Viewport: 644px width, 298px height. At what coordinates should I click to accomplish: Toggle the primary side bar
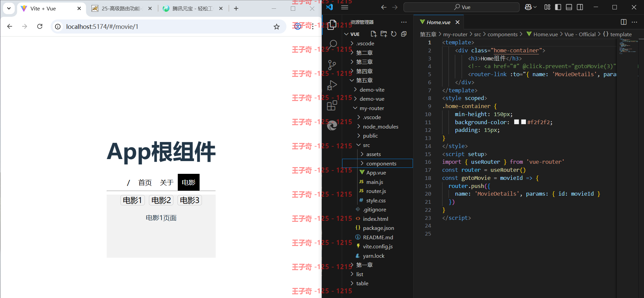(x=558, y=7)
